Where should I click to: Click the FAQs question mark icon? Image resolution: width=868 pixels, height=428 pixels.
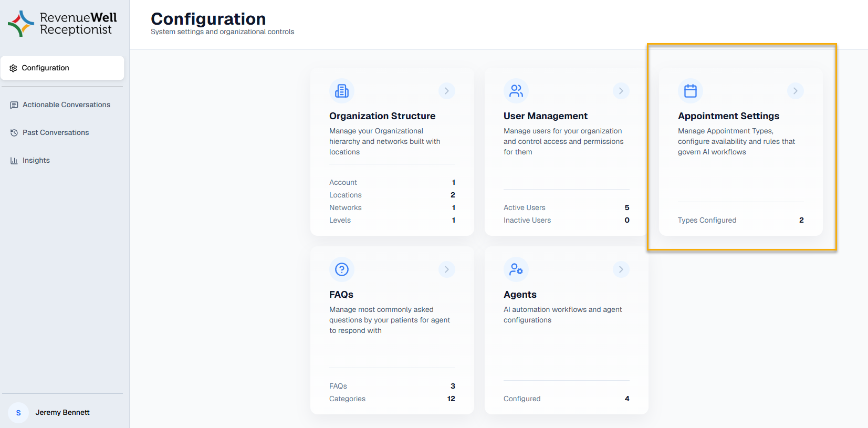(x=342, y=269)
